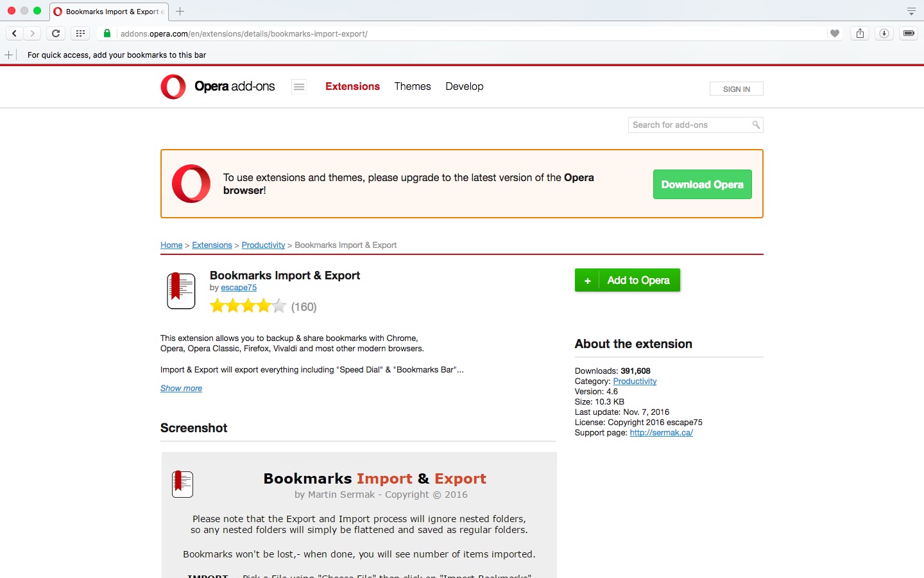Follow the escape75 author link
Viewport: 924px width, 578px height.
tap(239, 288)
